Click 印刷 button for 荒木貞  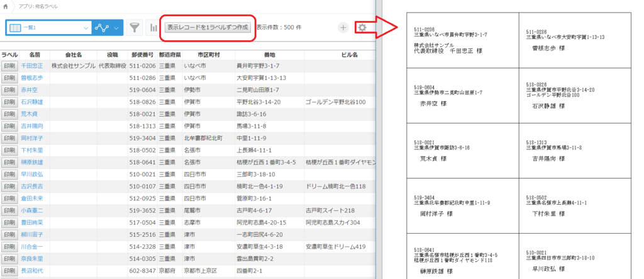pos(9,114)
